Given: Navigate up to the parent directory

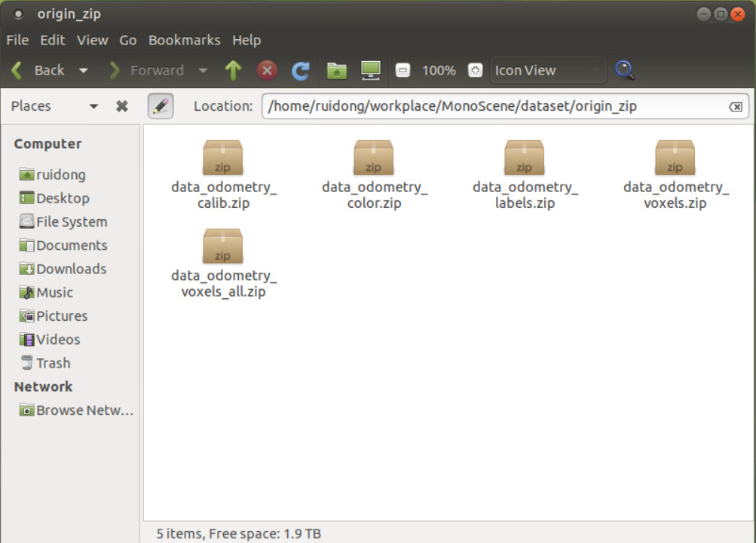Looking at the screenshot, I should 233,70.
